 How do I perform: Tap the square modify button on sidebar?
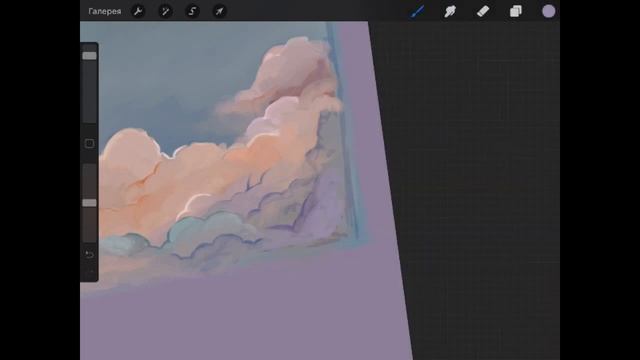[89, 144]
